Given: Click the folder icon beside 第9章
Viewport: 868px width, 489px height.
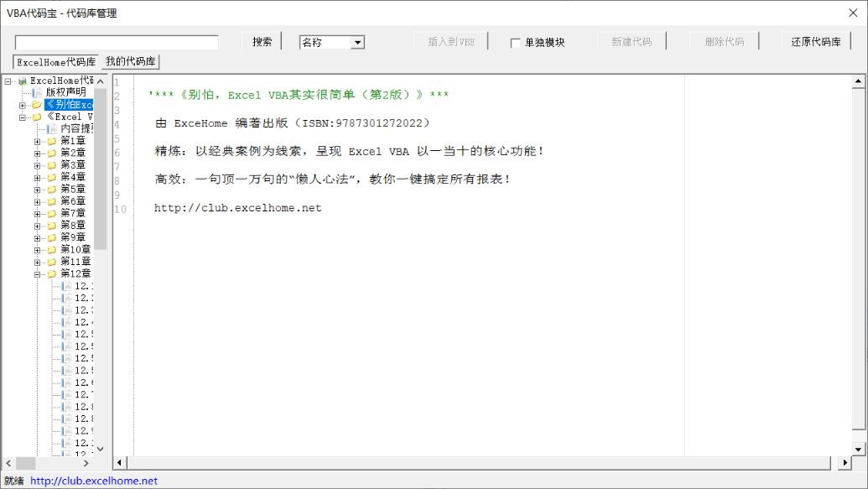Looking at the screenshot, I should click(x=52, y=237).
